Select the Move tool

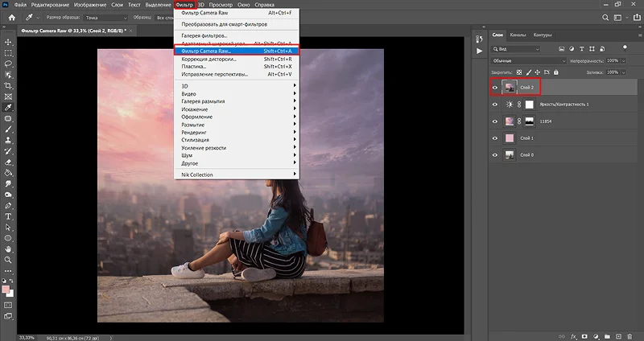coord(8,43)
